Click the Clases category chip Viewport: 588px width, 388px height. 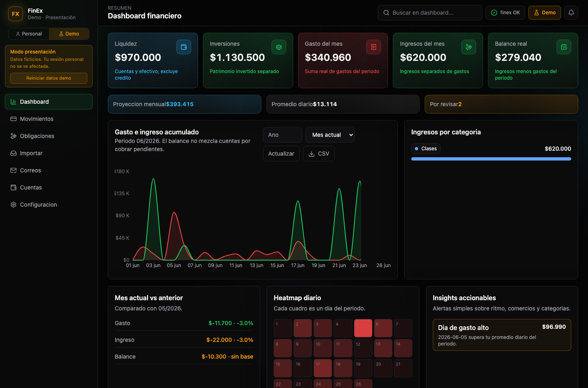[425, 149]
